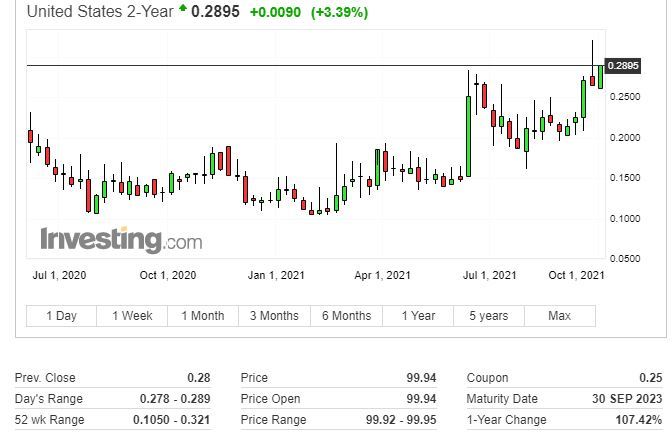Click the 99.92 - 99.95 price range
Image resolution: width=672 pixels, height=436 pixels.
[x=401, y=420]
